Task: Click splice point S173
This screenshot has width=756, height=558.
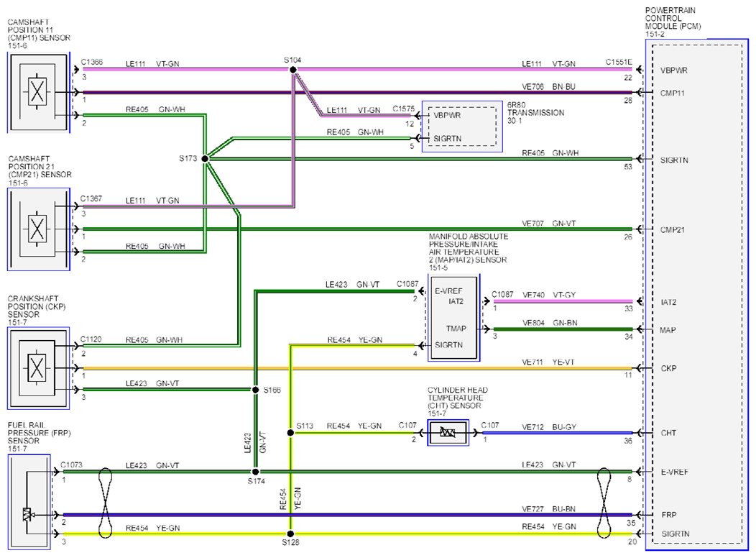Action: click(x=205, y=158)
